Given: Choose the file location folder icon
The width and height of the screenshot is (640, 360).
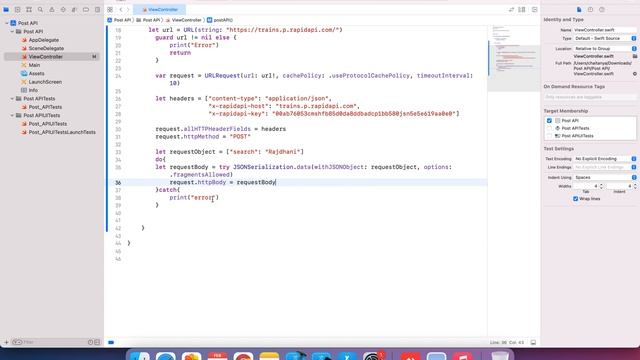Looking at the screenshot, I should (x=635, y=56).
